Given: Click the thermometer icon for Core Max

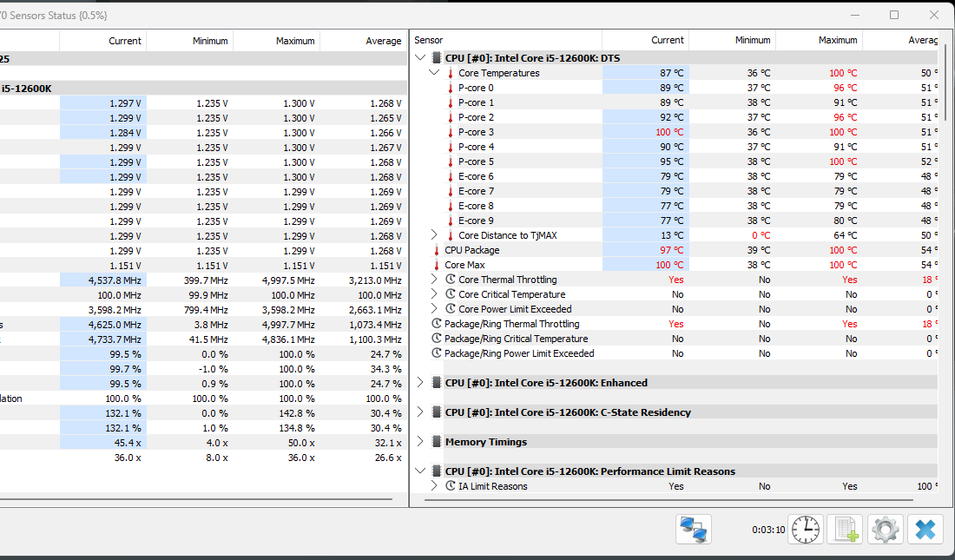Looking at the screenshot, I should [437, 265].
